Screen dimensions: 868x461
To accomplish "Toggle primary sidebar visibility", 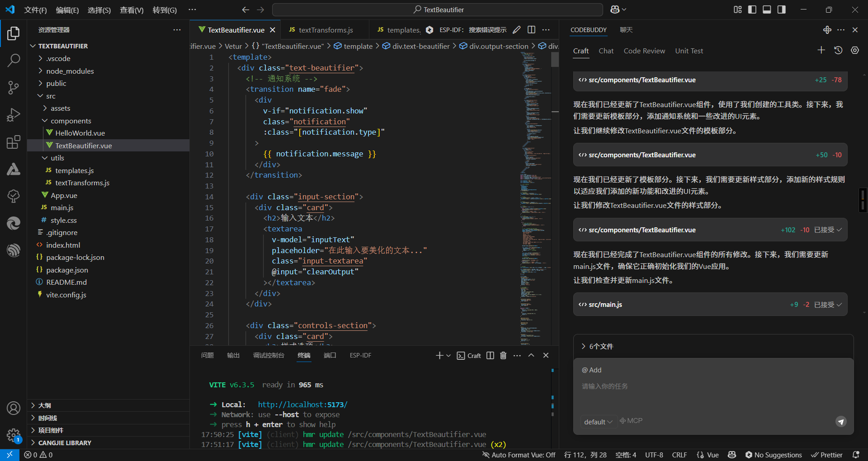I will pyautogui.click(x=752, y=9).
